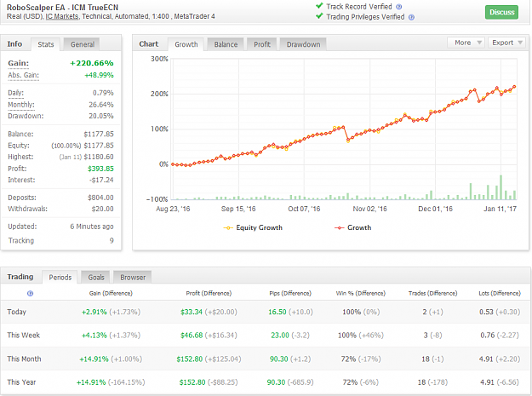Open the Periods tab
The image size is (532, 396).
(60, 278)
